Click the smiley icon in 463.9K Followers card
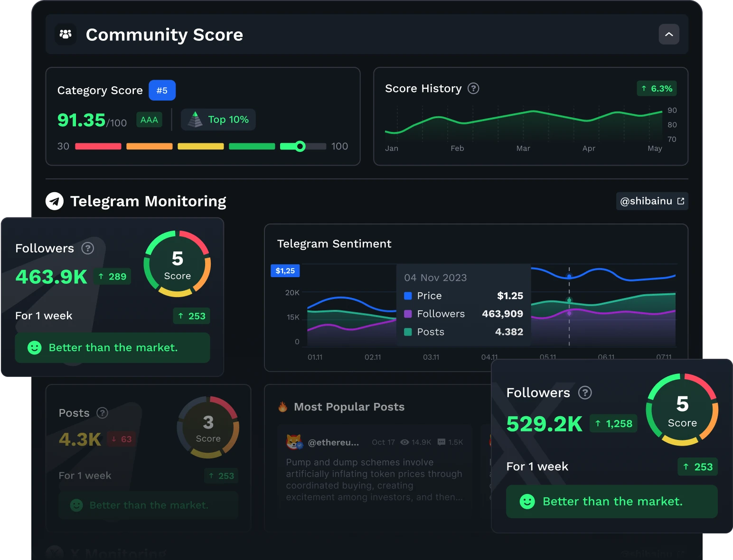Image resolution: width=733 pixels, height=560 pixels. (x=34, y=348)
